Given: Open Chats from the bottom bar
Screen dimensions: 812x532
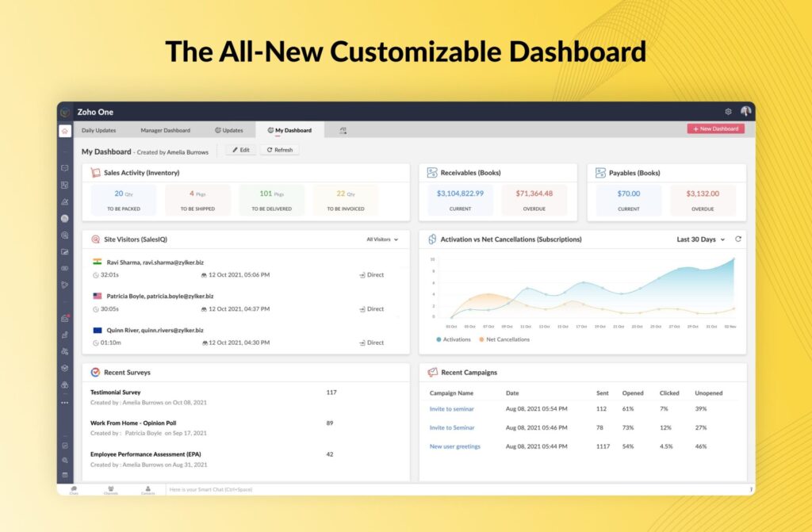Looking at the screenshot, I should [x=75, y=489].
